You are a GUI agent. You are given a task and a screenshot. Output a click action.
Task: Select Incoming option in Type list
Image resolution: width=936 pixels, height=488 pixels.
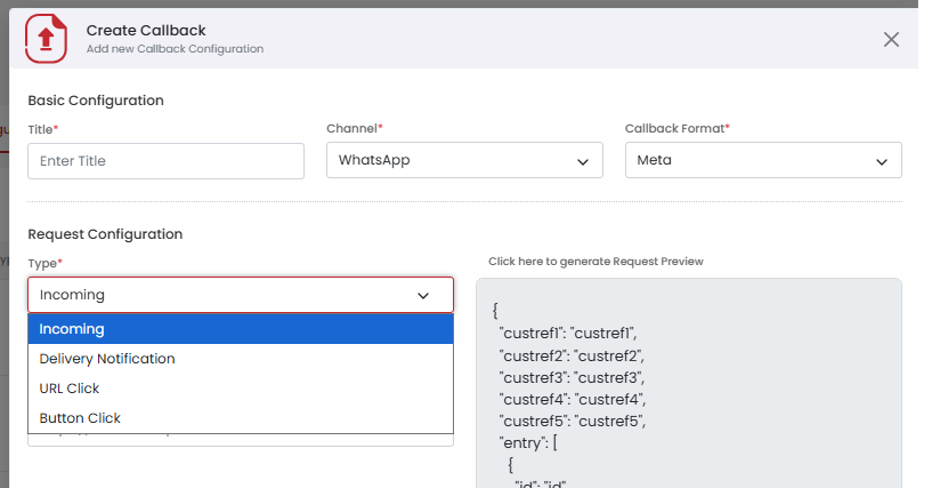(x=241, y=329)
